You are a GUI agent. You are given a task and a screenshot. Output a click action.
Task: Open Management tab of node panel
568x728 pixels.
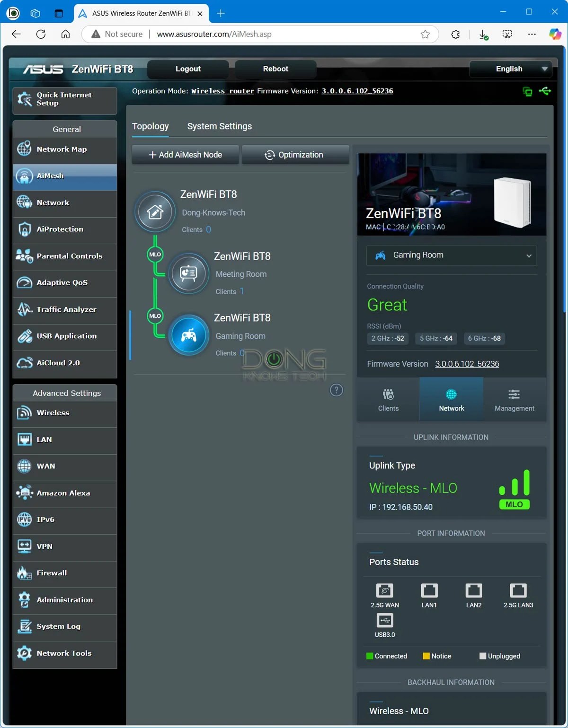pos(515,400)
